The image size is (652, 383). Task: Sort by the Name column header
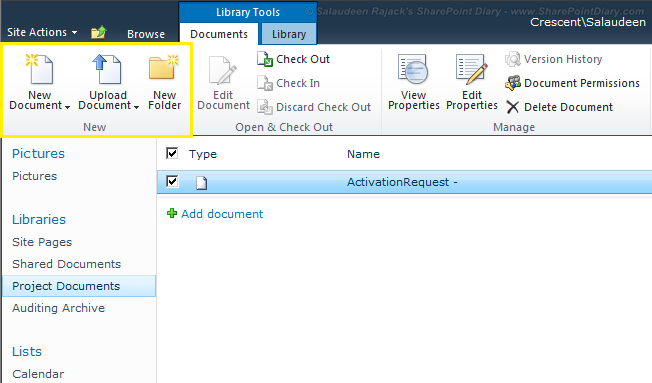[363, 154]
